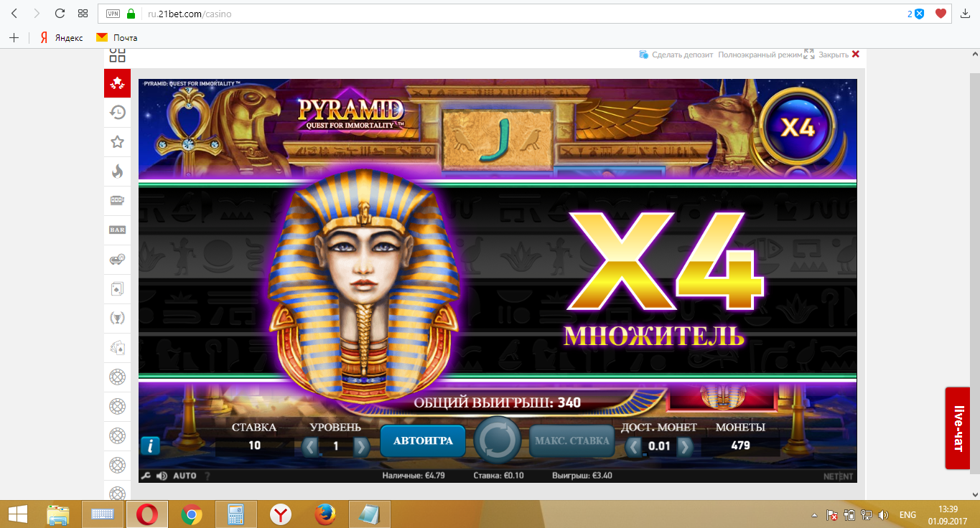The image size is (980, 528).
Task: Open the network tray icon
Action: tap(867, 515)
